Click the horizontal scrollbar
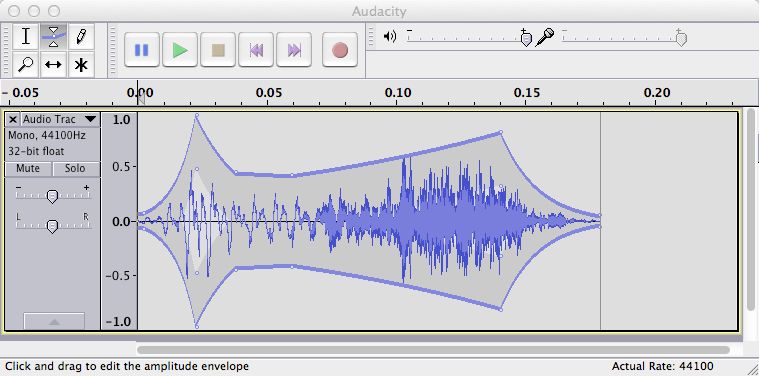Screen dimensions: 759x376 tap(433, 349)
